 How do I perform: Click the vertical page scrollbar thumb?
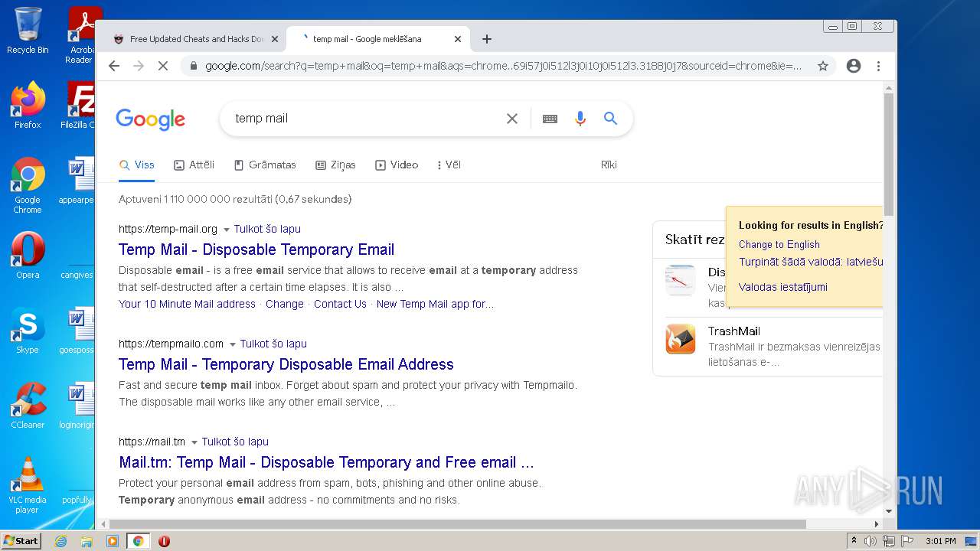(889, 155)
